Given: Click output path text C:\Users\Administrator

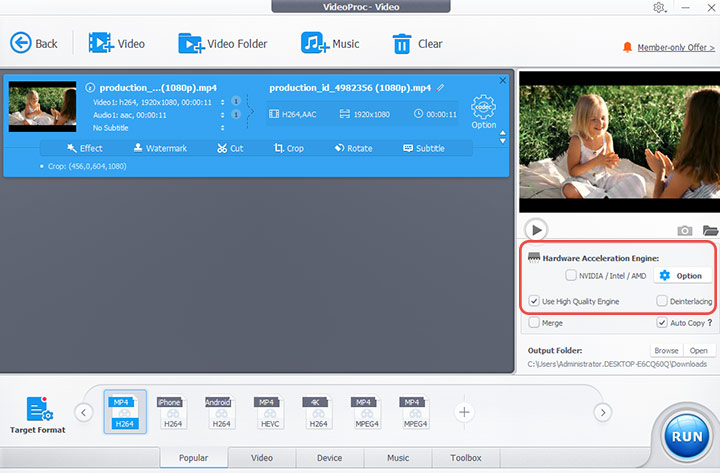Looking at the screenshot, I should click(617, 364).
